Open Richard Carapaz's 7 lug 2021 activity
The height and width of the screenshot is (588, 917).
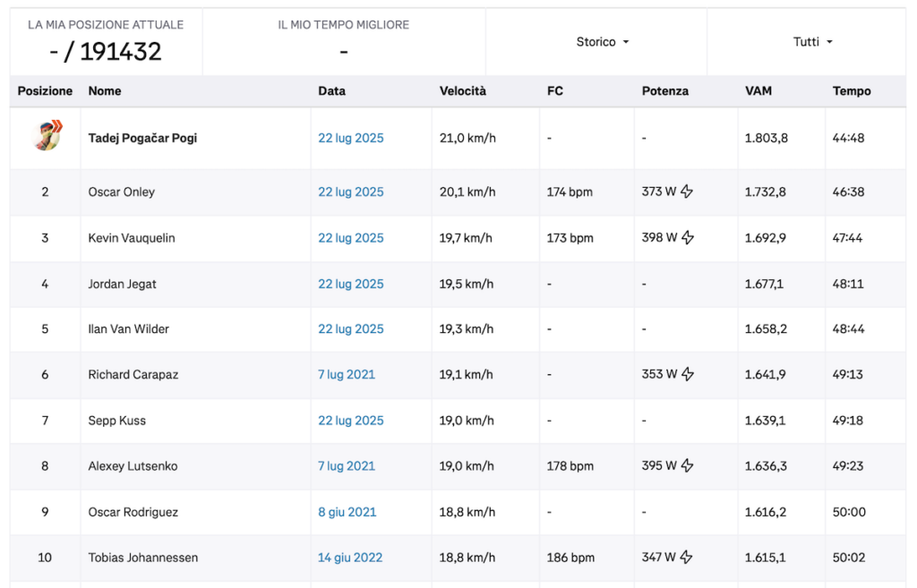[x=347, y=374]
